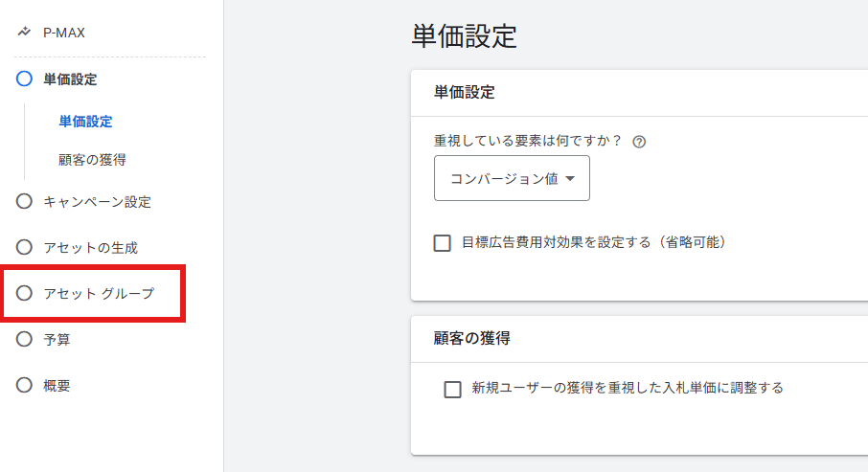Click the circle icon beside キャンペーン設定
The width and height of the screenshot is (868, 472).
pos(25,202)
